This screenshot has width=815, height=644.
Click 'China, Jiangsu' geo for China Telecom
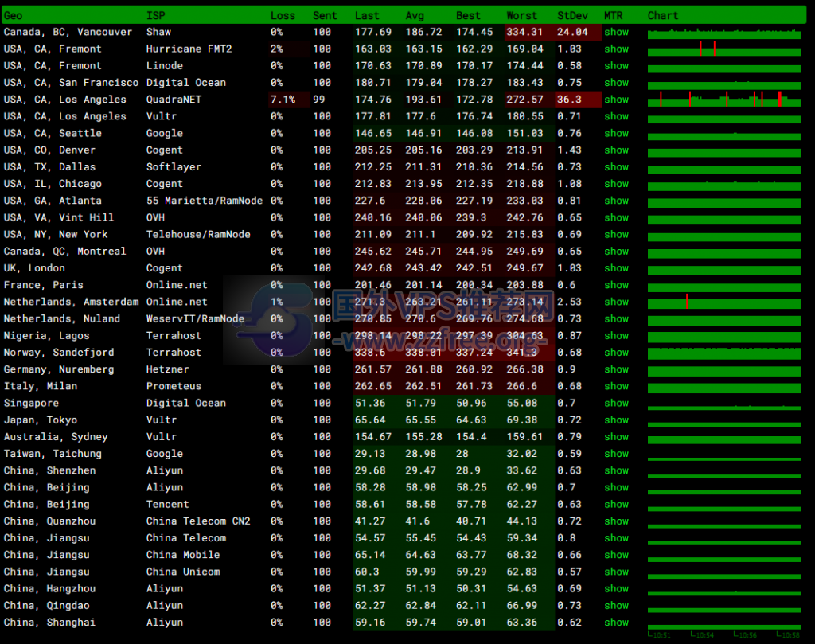tap(47, 538)
